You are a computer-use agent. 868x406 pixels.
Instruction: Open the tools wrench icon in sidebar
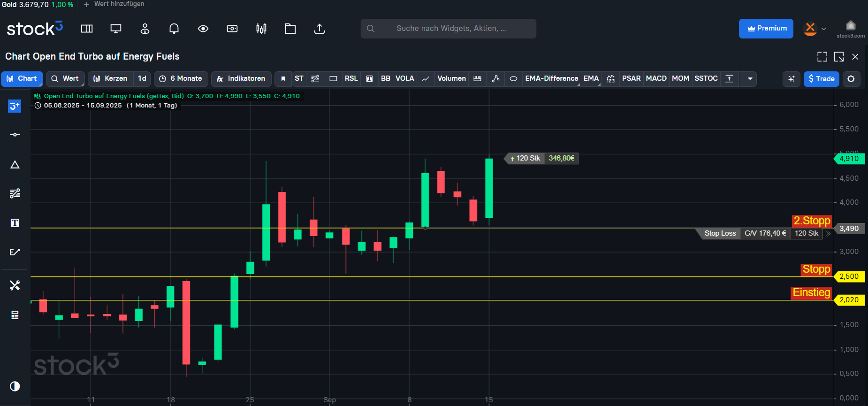click(15, 285)
